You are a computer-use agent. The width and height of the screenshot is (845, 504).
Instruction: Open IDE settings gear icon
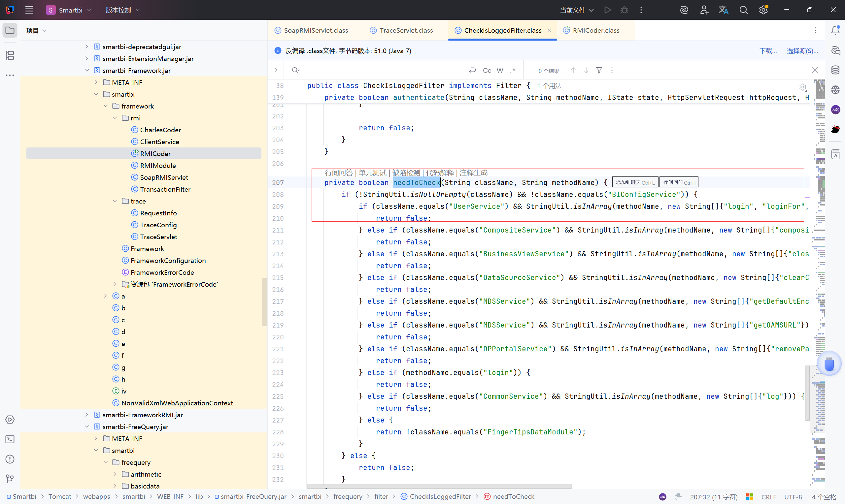[x=763, y=10]
